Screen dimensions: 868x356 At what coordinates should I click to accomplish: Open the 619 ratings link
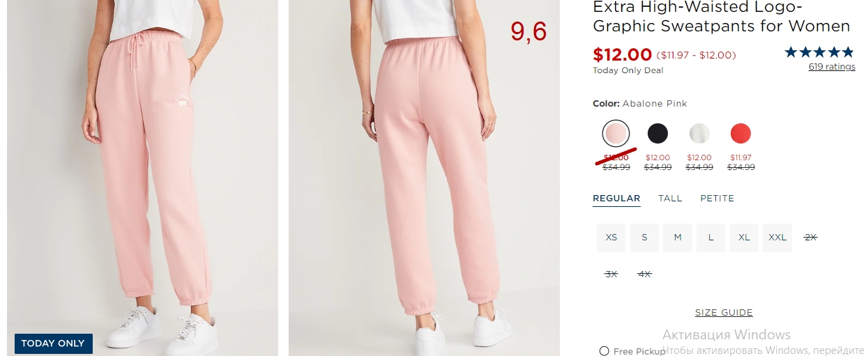pyautogui.click(x=832, y=67)
